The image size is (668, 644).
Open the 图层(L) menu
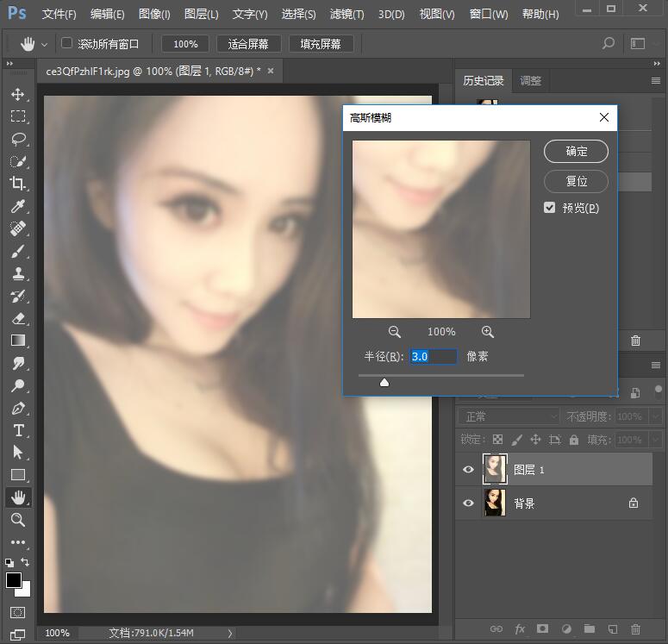201,14
